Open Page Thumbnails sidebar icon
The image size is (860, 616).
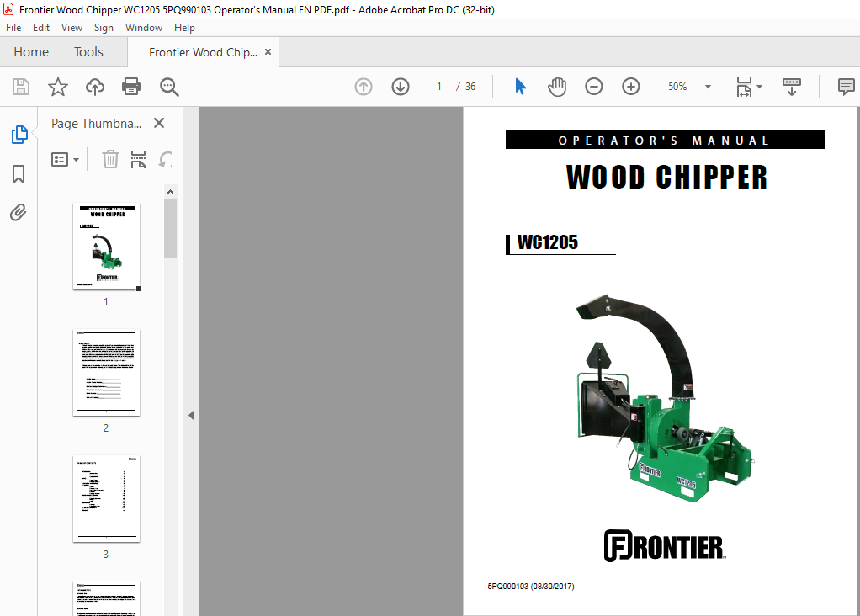pos(19,135)
